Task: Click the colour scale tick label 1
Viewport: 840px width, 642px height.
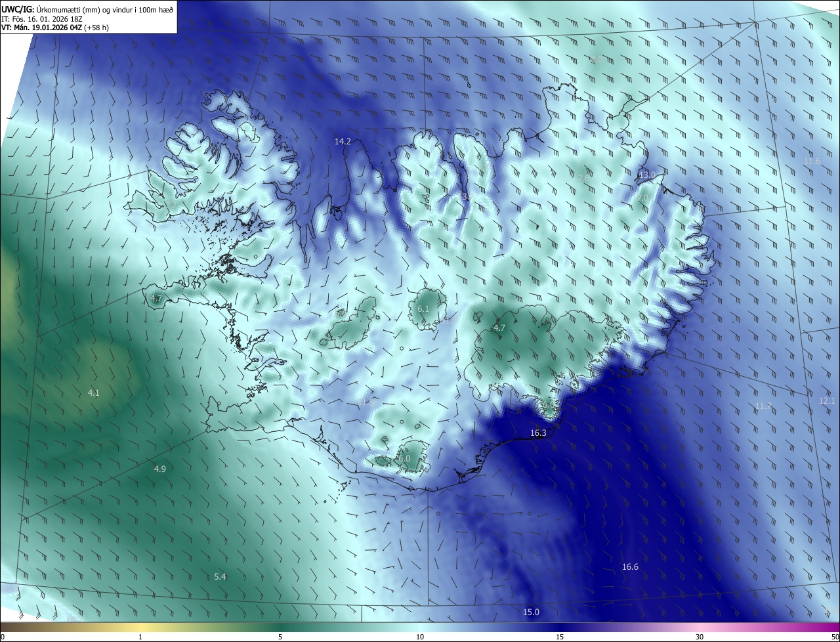Action: (140, 637)
